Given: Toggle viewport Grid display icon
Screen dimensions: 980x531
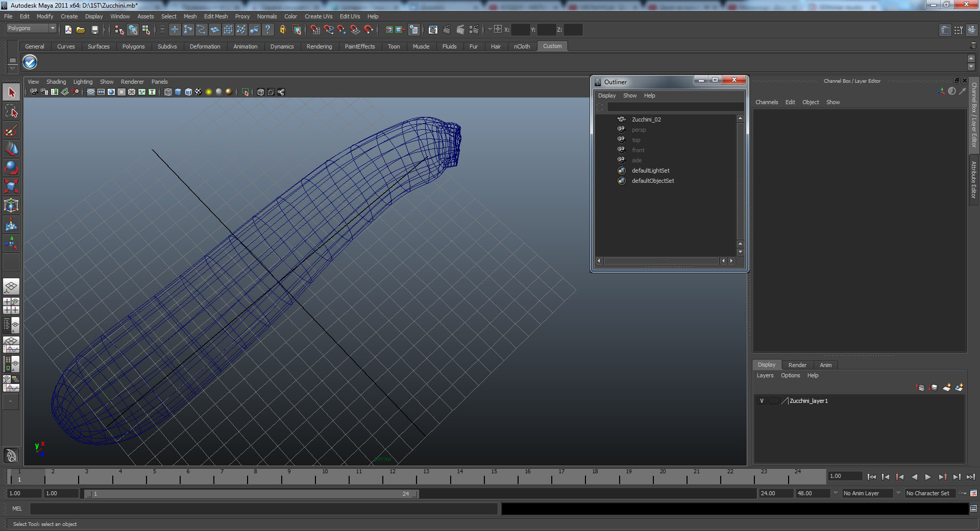Looking at the screenshot, I should 91,92.
